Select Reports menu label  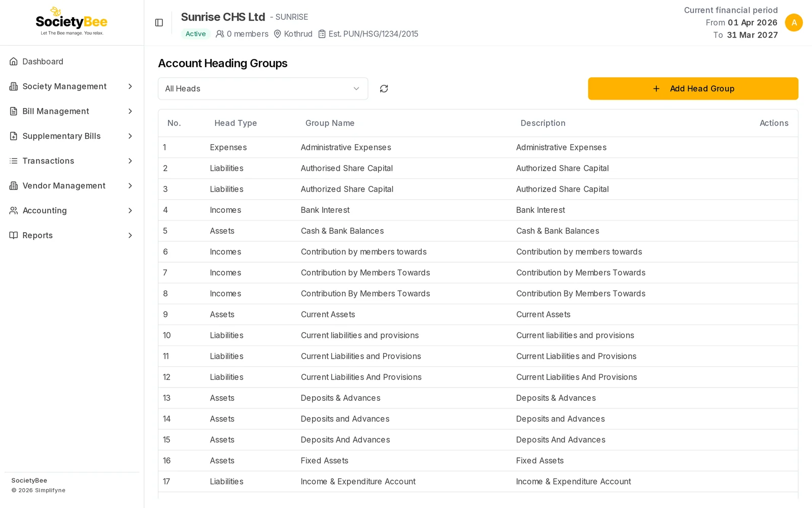[x=38, y=235]
